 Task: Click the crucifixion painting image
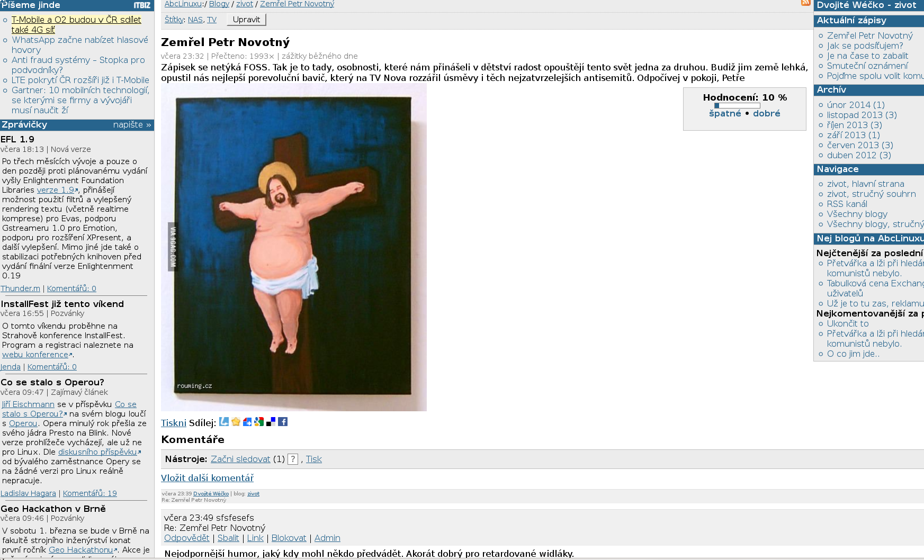click(x=294, y=247)
